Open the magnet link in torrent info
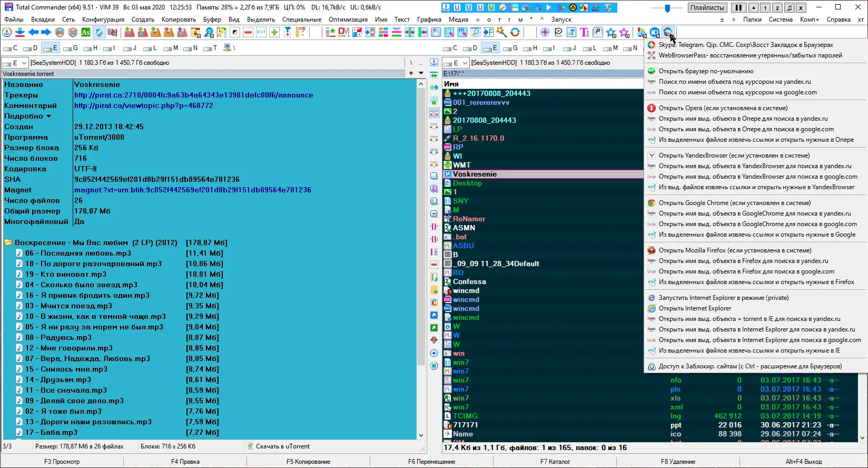 click(x=192, y=190)
